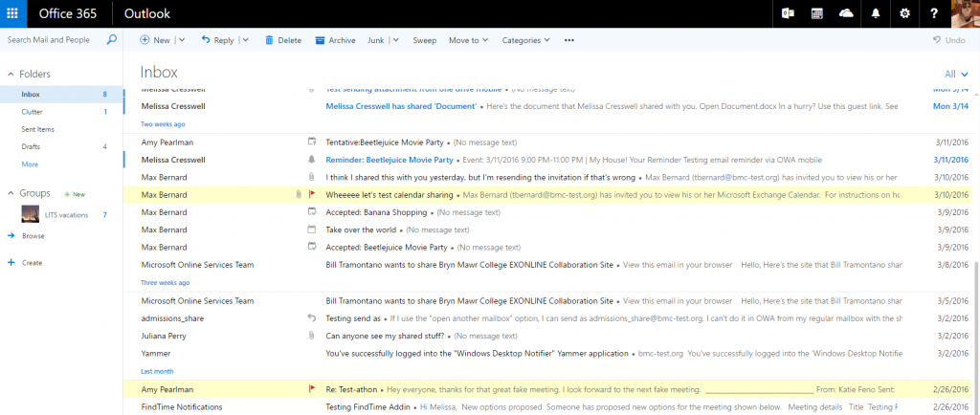Image resolution: width=980 pixels, height=415 pixels.
Task: Open Testing FindTime Addin email
Action: [548, 407]
